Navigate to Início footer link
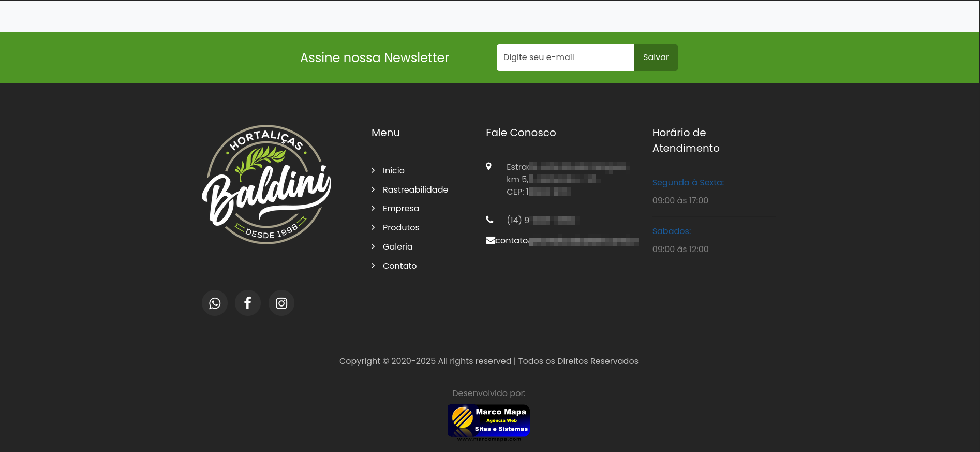Image resolution: width=980 pixels, height=452 pixels. pos(393,170)
